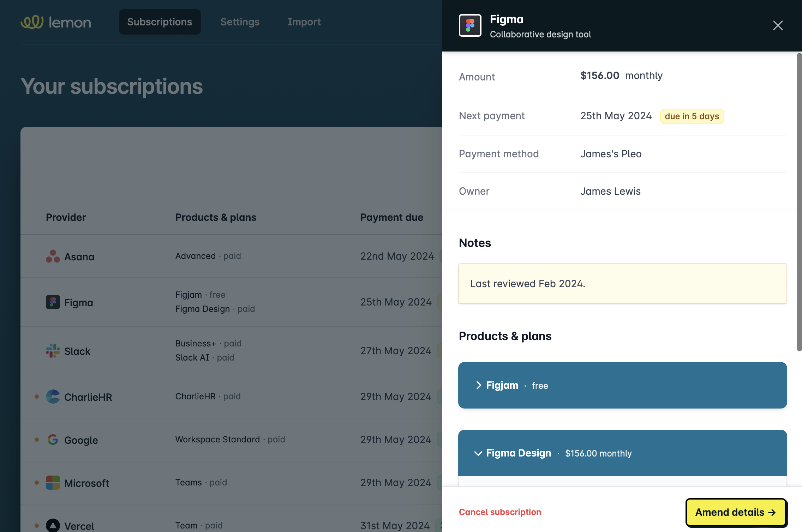Click the orange status dot beside CharlieHR

tap(37, 397)
